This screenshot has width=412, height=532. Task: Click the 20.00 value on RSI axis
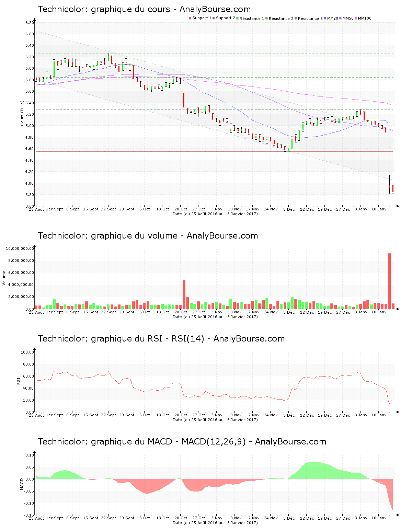pyautogui.click(x=28, y=400)
